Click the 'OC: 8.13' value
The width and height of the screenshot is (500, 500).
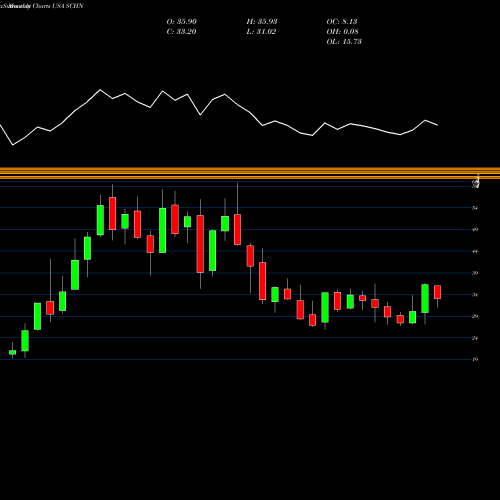(342, 22)
